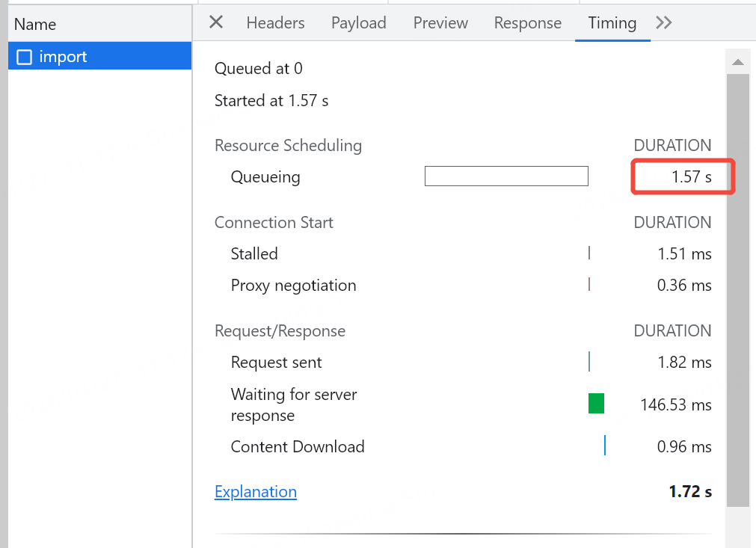Click the file icon beside import

pos(24,57)
